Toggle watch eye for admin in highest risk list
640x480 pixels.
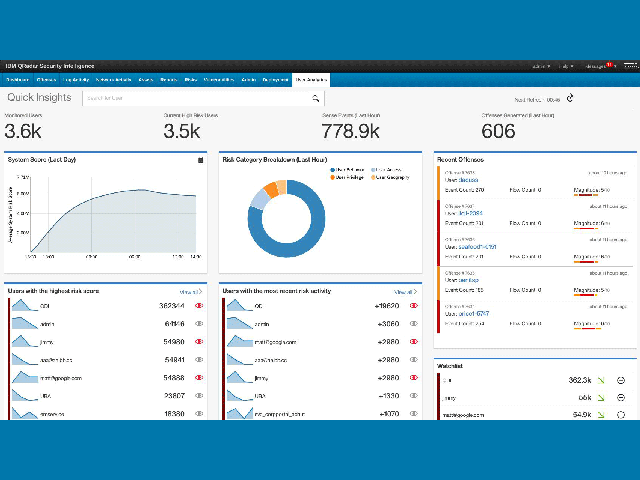point(199,324)
